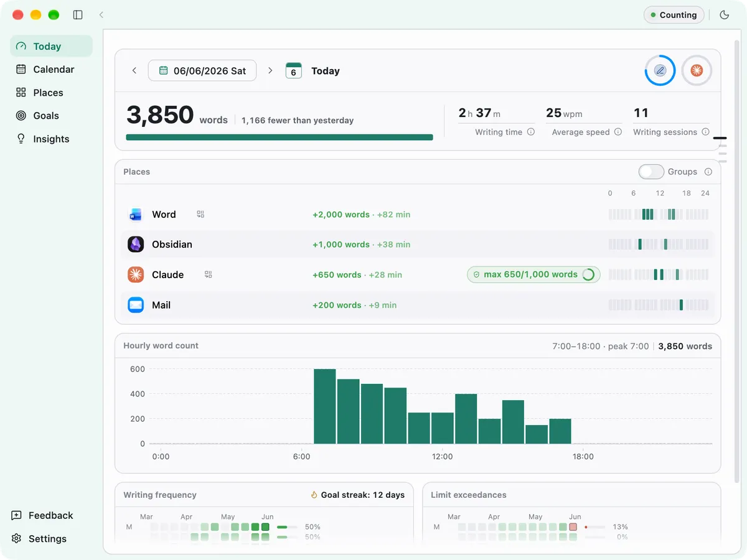This screenshot has height=560, width=747.
Task: Click the group icon next to Word
Action: 200,214
